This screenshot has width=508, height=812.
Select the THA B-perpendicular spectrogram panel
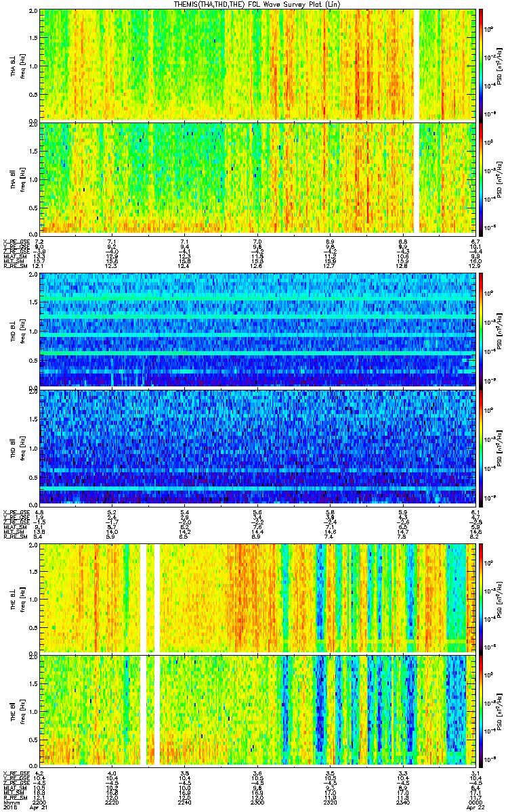pos(224,64)
